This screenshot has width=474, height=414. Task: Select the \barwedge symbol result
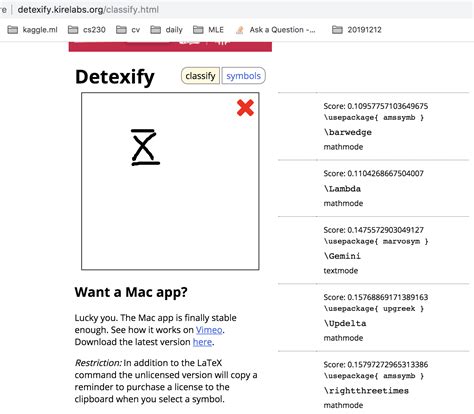point(348,132)
